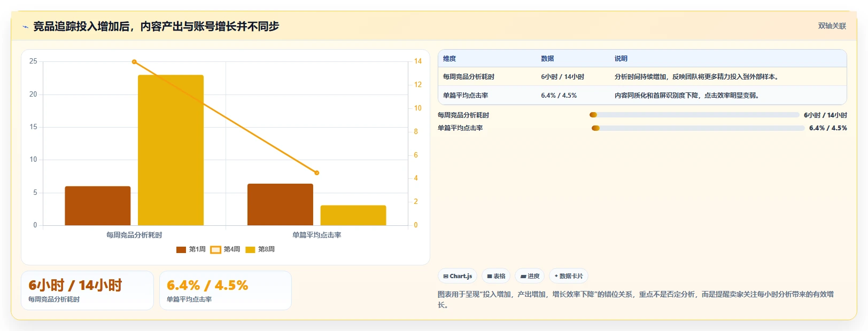
Task: Click the 6小时 / 14小时 stat card
Action: click(87, 290)
